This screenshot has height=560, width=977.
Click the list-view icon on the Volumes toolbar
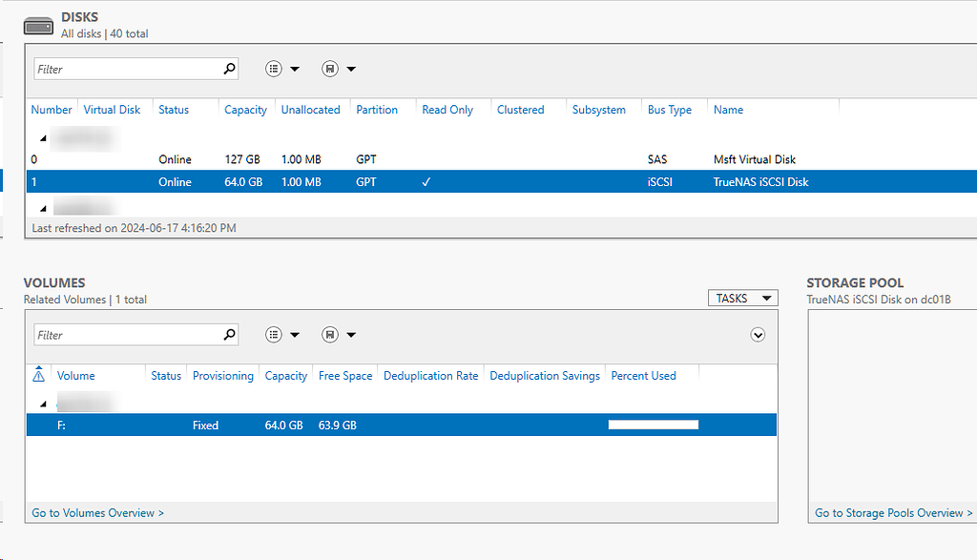tap(275, 335)
